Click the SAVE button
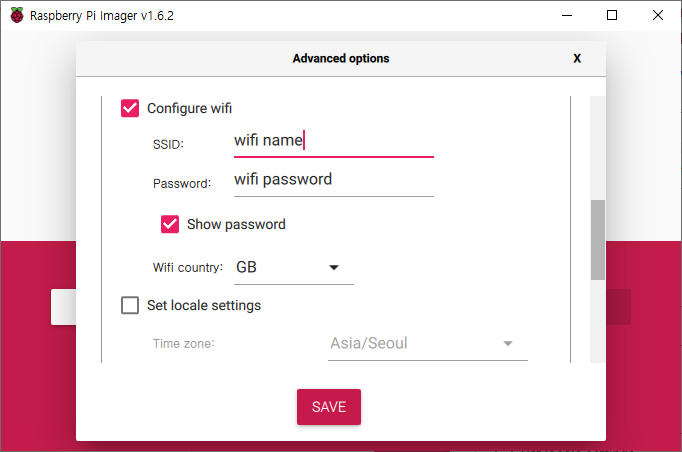 (329, 407)
